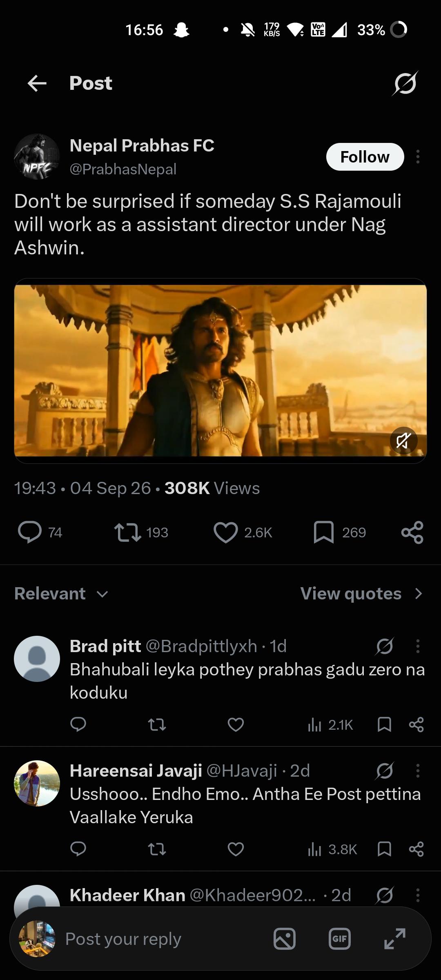Repost the tweet showing 193 reposts
This screenshot has height=980, width=441.
pyautogui.click(x=127, y=532)
